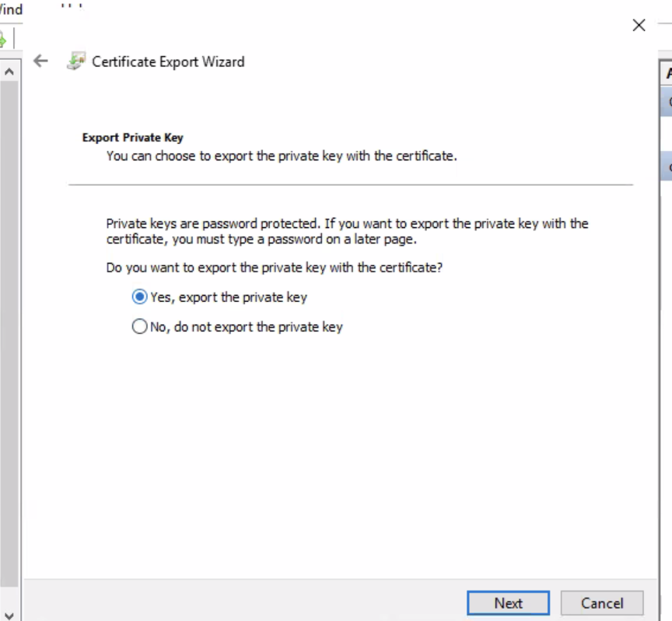Select the first highlighted right-panel row
672x621 pixels.
(x=667, y=103)
